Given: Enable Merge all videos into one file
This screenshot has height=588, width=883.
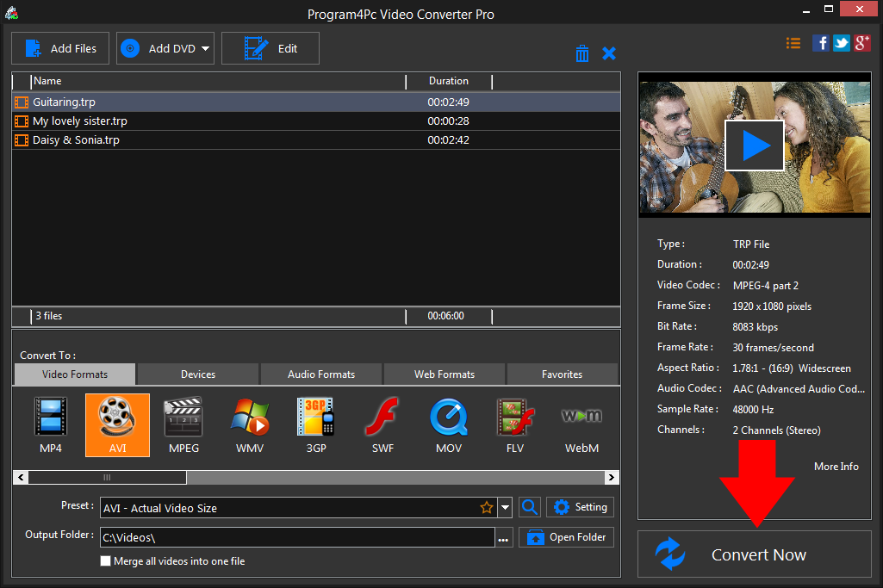Looking at the screenshot, I should pos(105,560).
